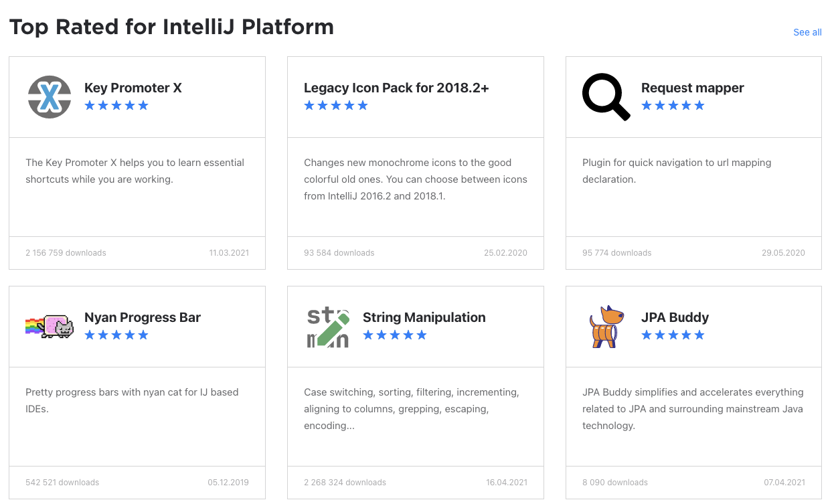Open the Nyan Progress Bar title
The image size is (834, 504).
coord(143,317)
